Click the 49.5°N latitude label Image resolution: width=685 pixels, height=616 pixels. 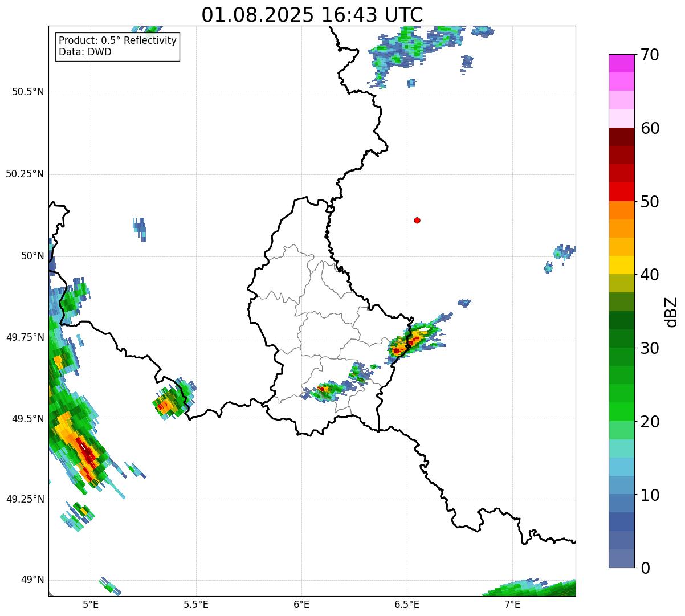pos(28,419)
